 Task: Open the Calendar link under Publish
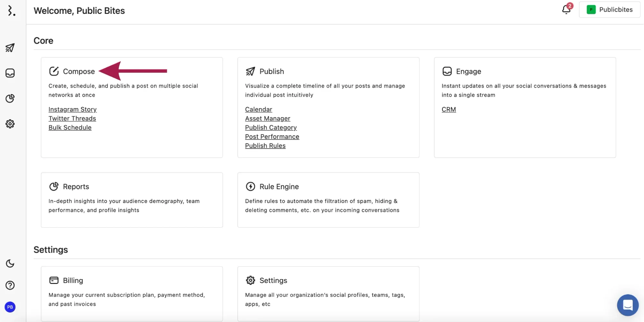coord(258,110)
